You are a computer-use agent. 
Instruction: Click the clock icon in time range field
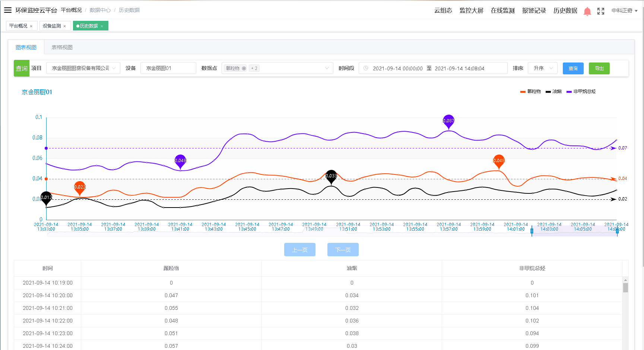click(366, 68)
